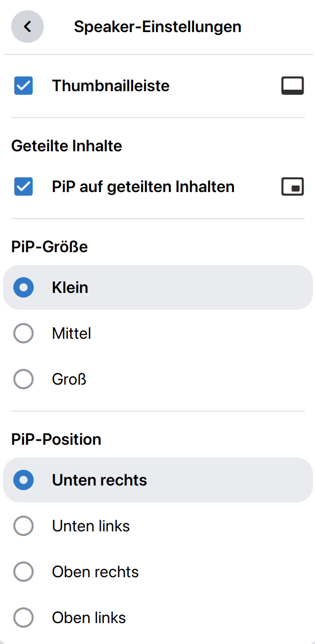Select the Klein radio button
The image size is (315, 644).
(23, 287)
